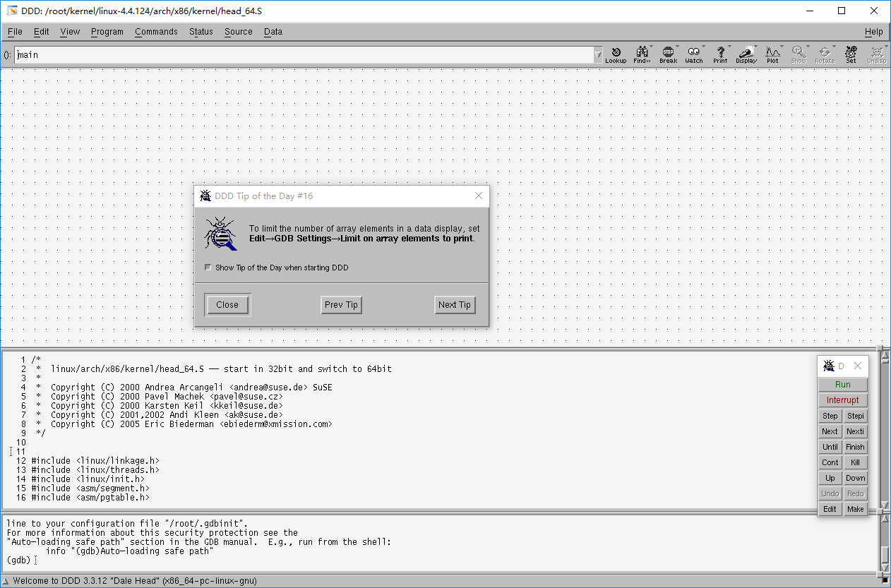
Task: Click Close in the tip dialog
Action: [x=227, y=305]
